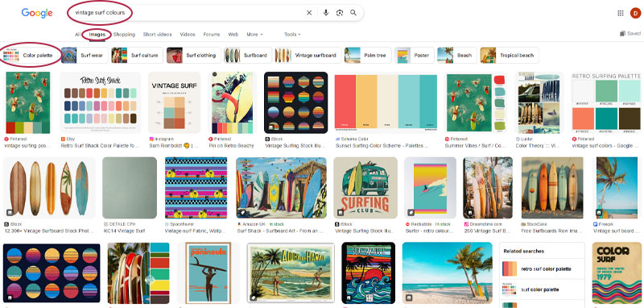Click related search surf color palette
The image size is (644, 308).
[x=542, y=289]
